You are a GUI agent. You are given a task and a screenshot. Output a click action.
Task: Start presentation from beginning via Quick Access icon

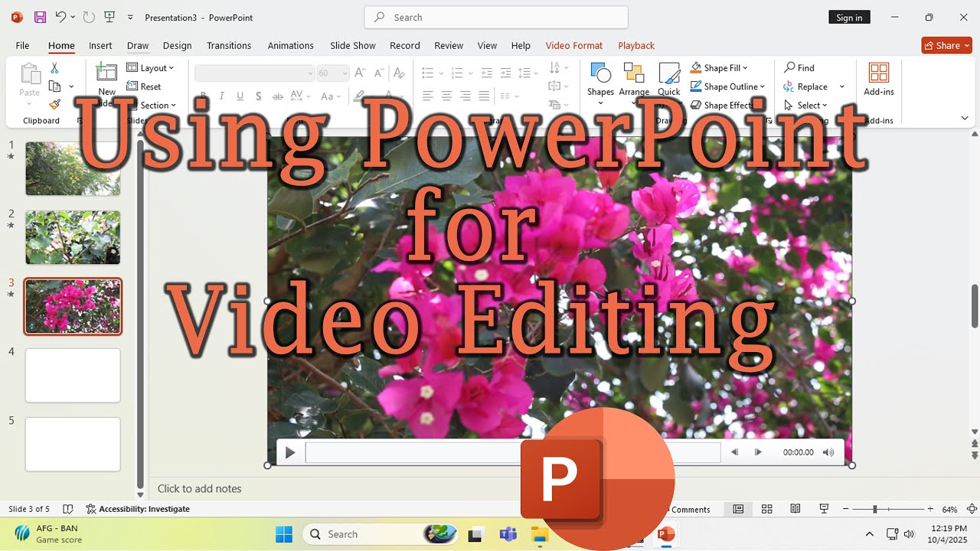(109, 17)
